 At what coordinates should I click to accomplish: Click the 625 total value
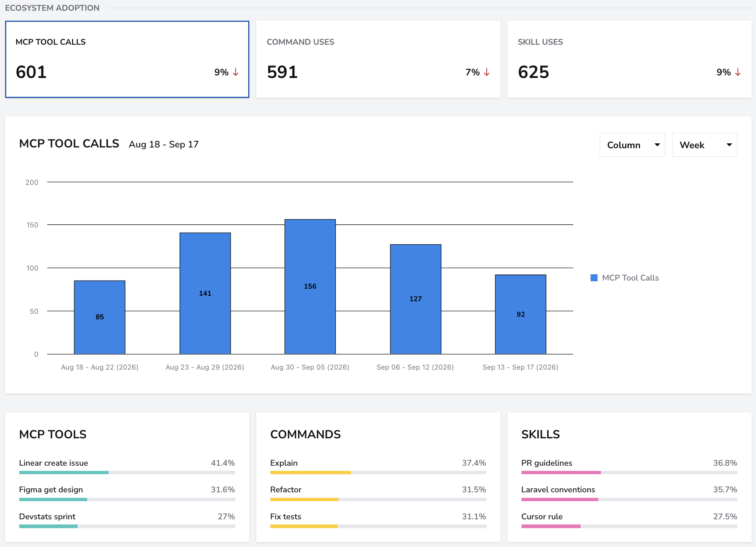534,72
